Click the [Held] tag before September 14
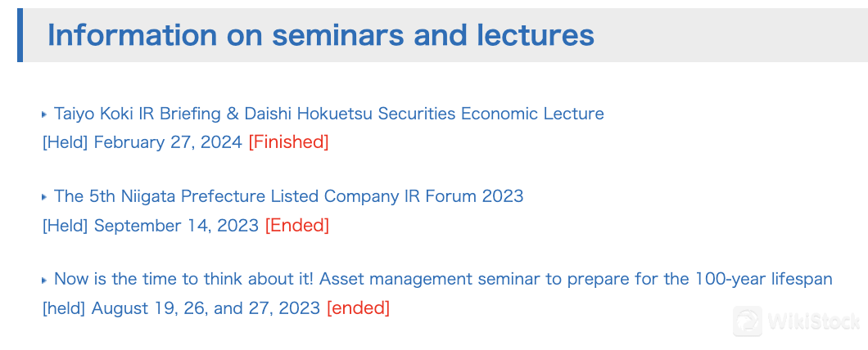Viewport: 868px width, 350px height. click(66, 226)
